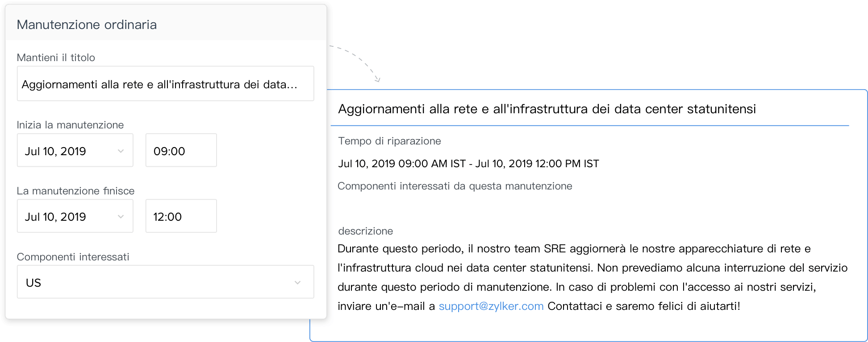Open the support@zylker.com email link
This screenshot has height=342, width=868.
pyautogui.click(x=491, y=306)
